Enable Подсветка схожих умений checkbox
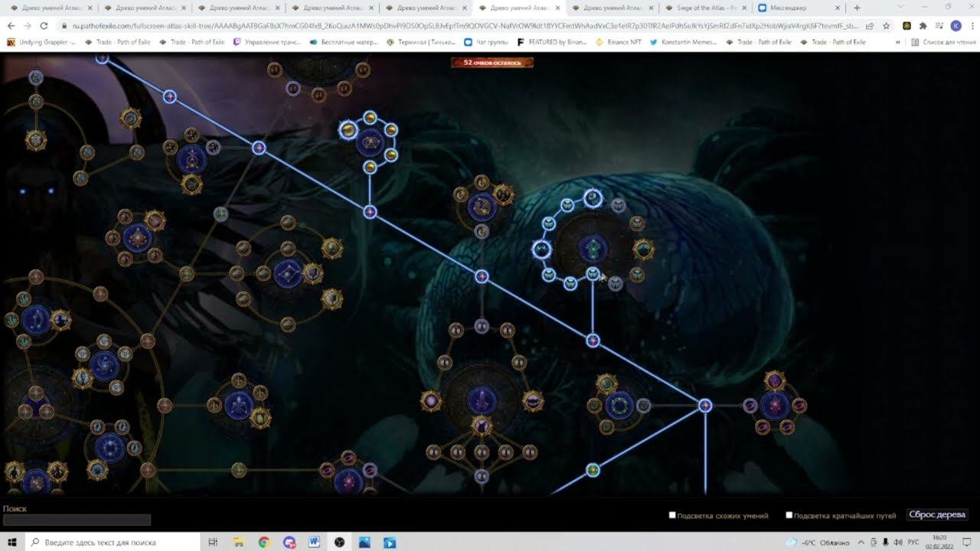 [x=672, y=515]
